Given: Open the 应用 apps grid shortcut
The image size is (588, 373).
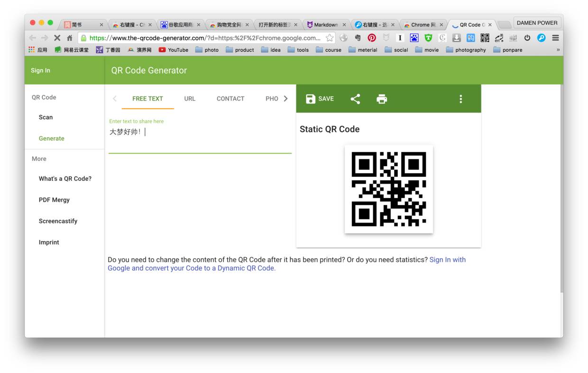Looking at the screenshot, I should click(x=38, y=50).
